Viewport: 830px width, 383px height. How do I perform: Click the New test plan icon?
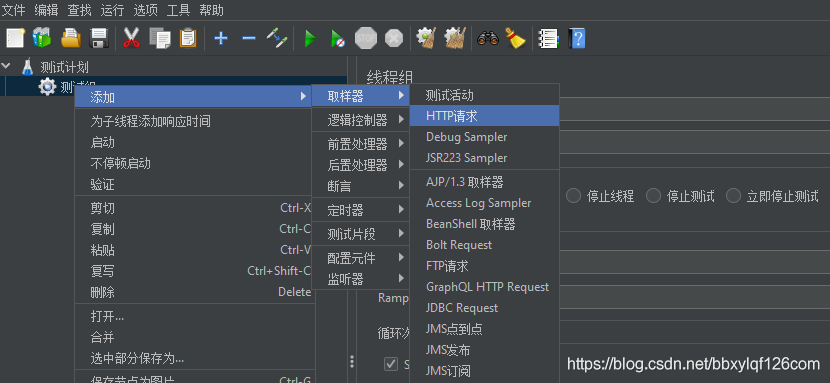[15, 38]
